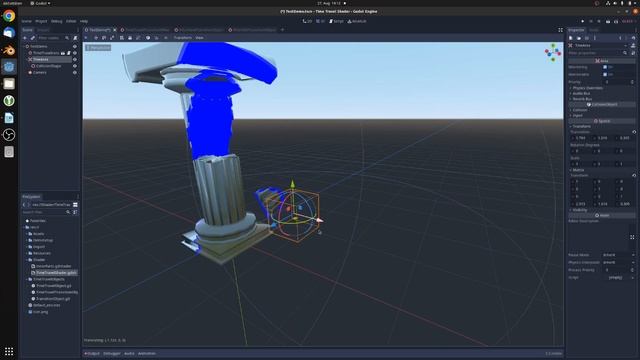
Task: Toggle the Monitorable checkbox
Action: tap(605, 74)
